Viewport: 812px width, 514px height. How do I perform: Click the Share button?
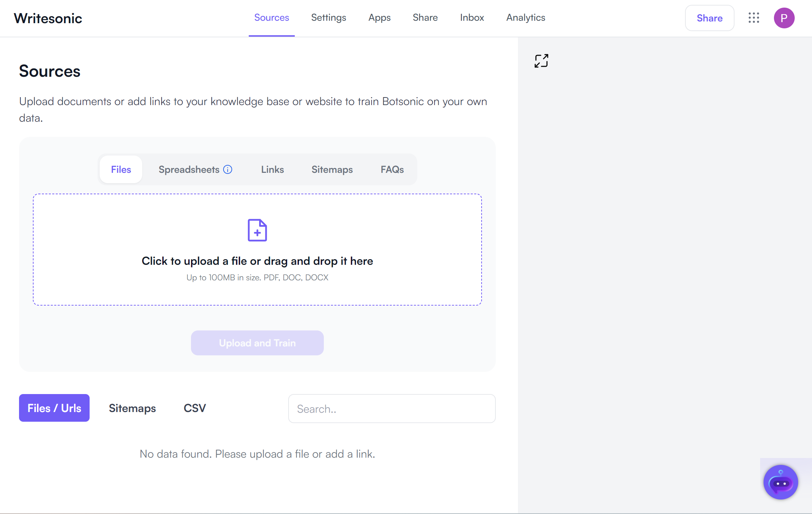[x=709, y=18]
